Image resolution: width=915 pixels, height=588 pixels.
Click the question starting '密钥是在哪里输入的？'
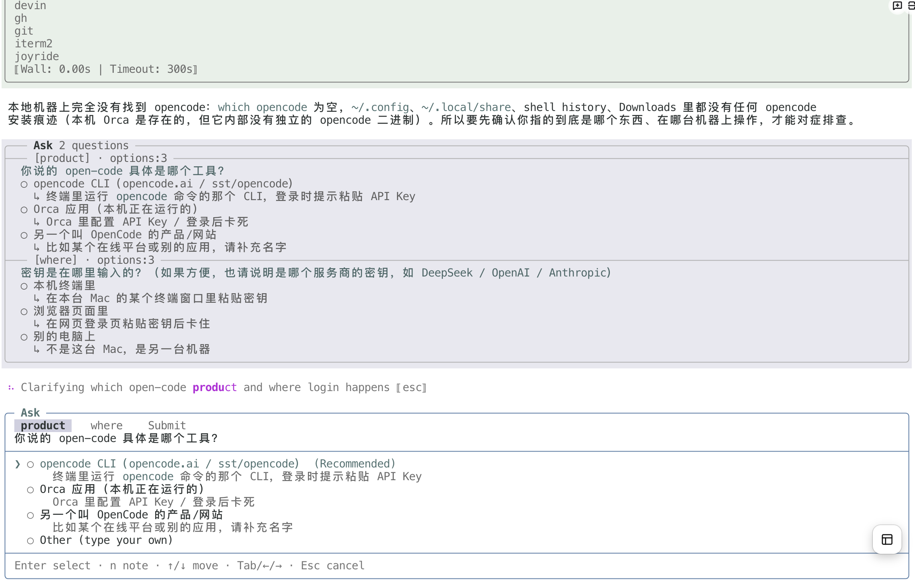point(316,273)
